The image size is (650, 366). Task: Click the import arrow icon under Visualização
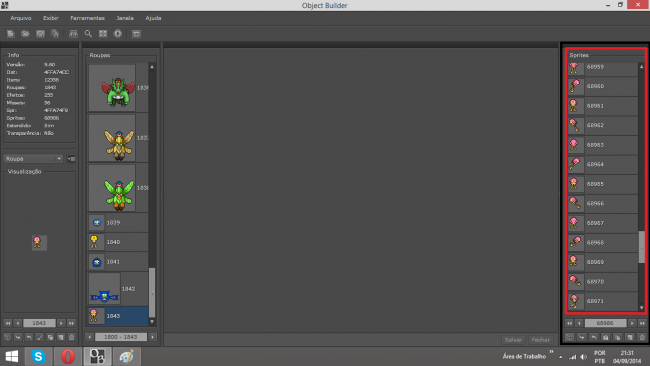(18, 337)
